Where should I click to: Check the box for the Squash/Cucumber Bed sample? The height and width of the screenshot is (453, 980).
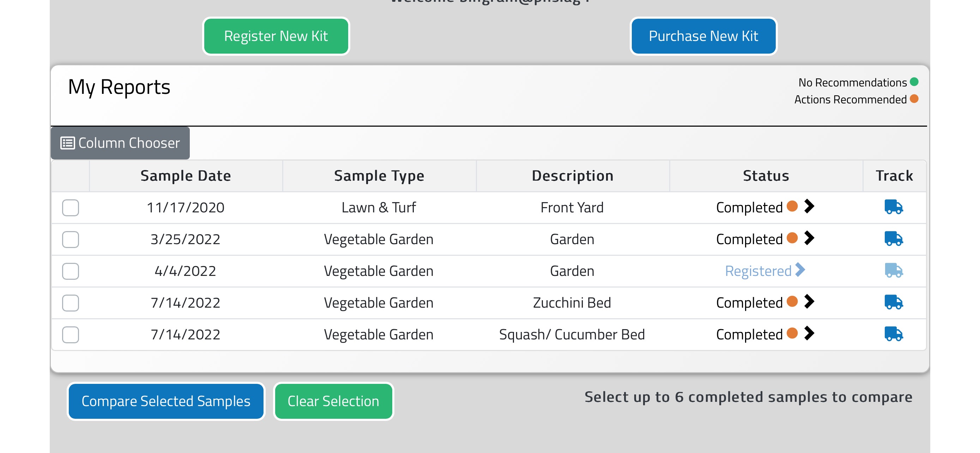click(71, 335)
